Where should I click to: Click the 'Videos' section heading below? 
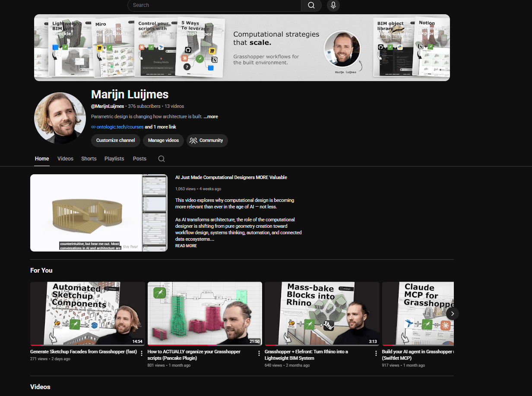point(40,387)
